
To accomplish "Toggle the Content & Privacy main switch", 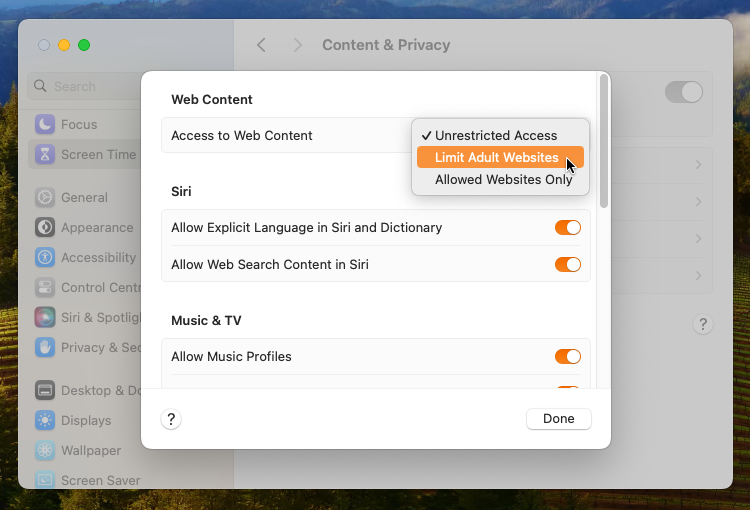I will (684, 92).
